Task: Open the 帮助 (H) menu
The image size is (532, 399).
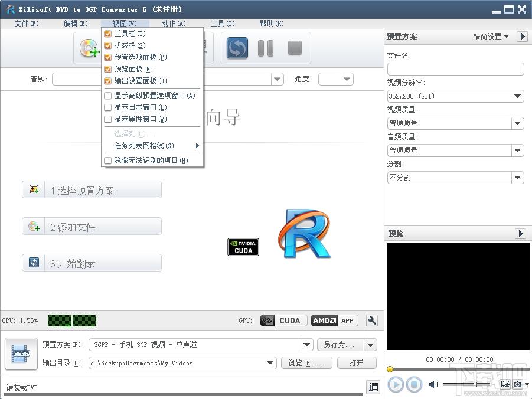Action: tap(272, 24)
